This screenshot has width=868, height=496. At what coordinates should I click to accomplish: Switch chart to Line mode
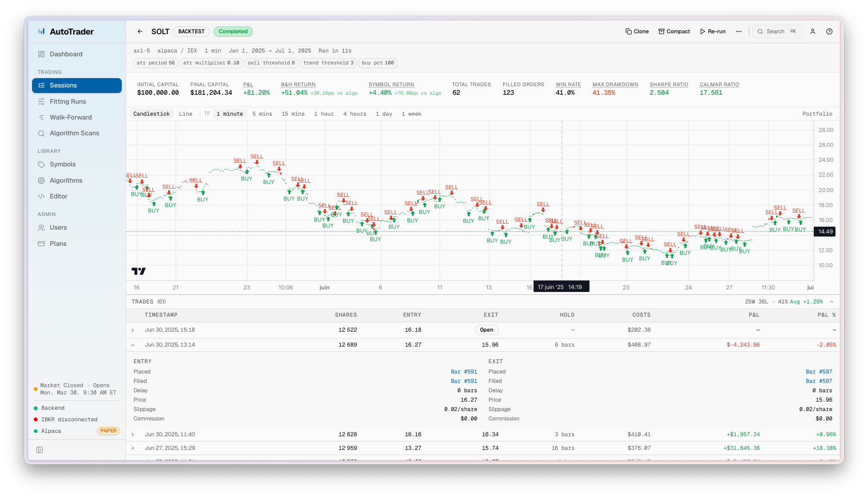click(x=186, y=114)
